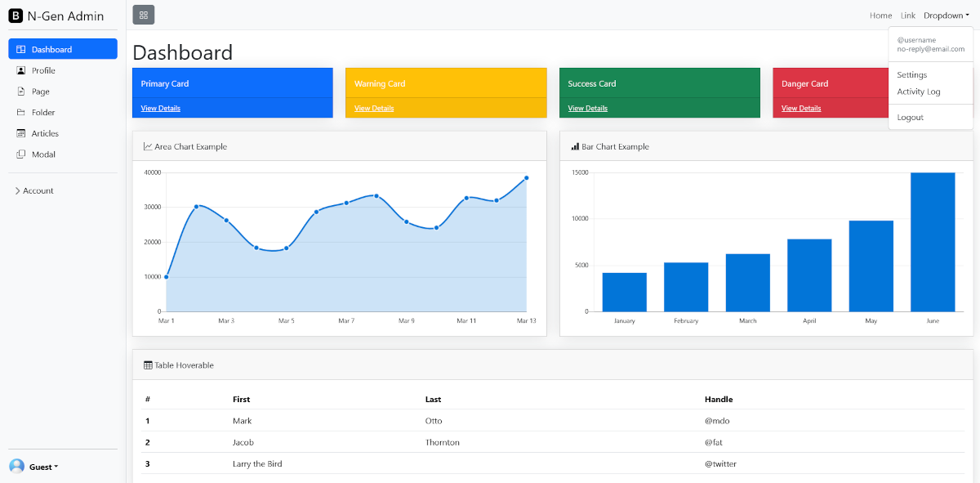Go to Home in top navbar
Viewport: 980px width, 483px height.
[880, 16]
